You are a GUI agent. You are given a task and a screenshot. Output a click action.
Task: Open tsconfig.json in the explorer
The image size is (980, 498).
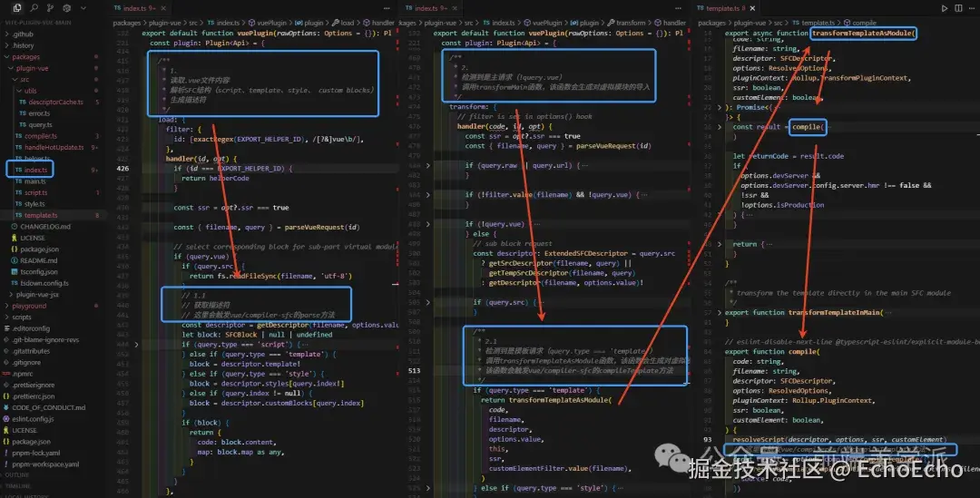pos(39,271)
